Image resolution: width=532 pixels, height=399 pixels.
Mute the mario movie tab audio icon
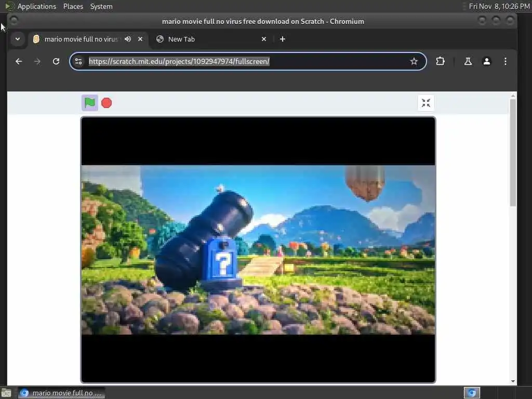point(128,39)
